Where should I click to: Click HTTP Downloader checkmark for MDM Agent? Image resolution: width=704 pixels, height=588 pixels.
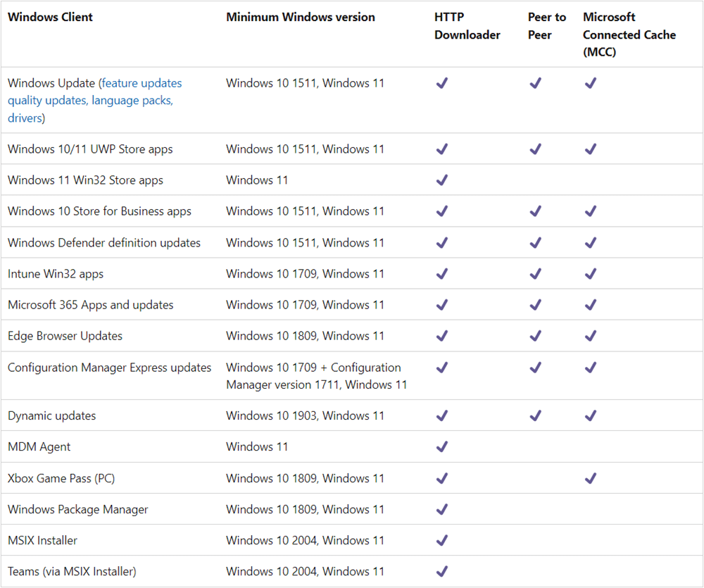(x=442, y=447)
